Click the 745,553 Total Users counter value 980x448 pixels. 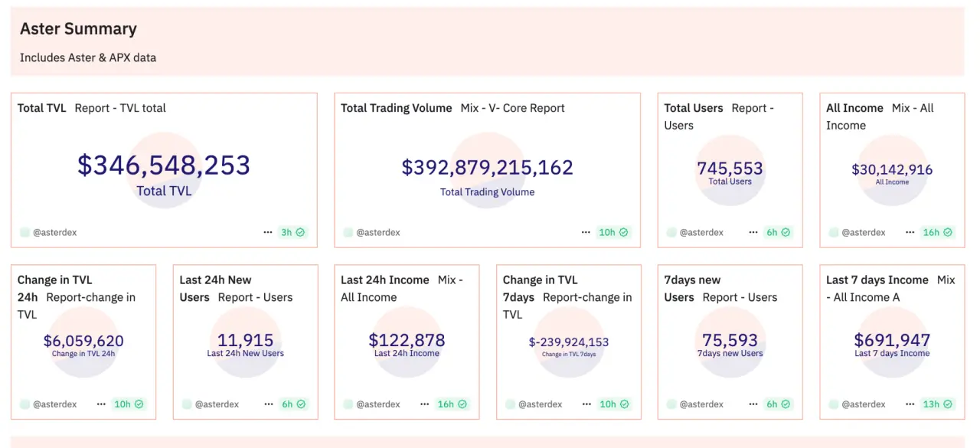coord(730,168)
